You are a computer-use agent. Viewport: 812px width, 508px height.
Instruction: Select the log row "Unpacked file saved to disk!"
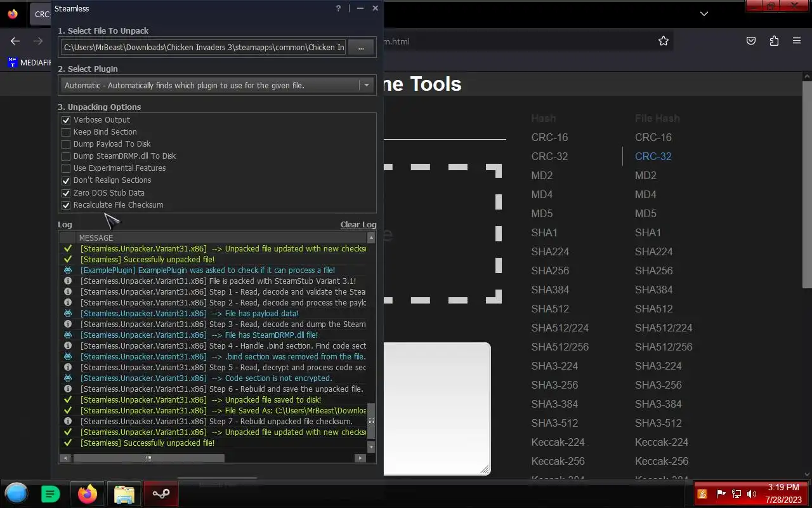tap(213, 400)
